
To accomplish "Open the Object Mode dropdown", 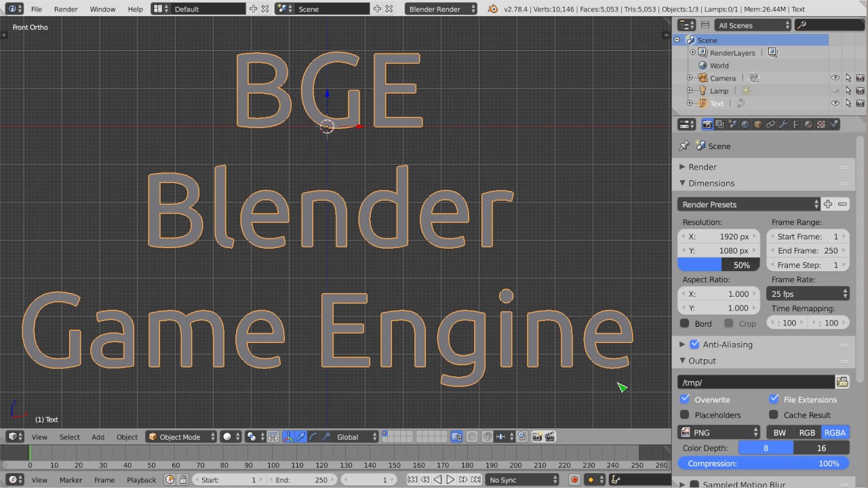I will tap(182, 437).
